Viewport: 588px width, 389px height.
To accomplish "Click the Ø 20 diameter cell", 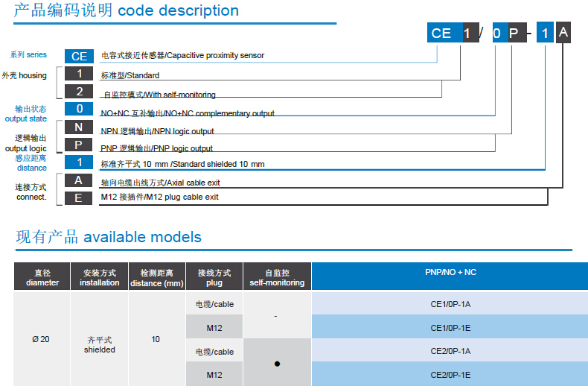I will click(x=42, y=339).
